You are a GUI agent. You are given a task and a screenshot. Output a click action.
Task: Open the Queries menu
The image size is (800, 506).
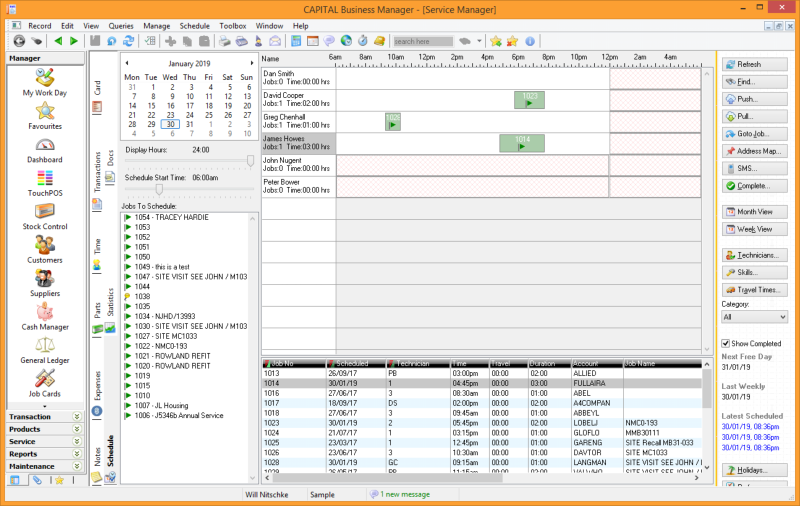pos(121,26)
